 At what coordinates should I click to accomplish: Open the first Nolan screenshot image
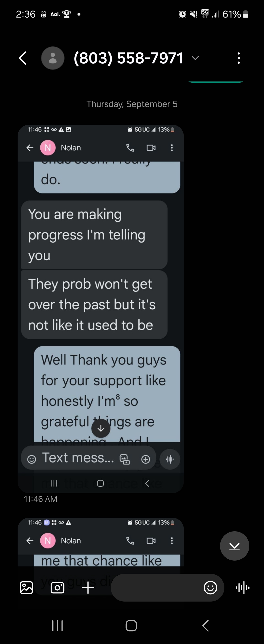pyautogui.click(x=100, y=309)
